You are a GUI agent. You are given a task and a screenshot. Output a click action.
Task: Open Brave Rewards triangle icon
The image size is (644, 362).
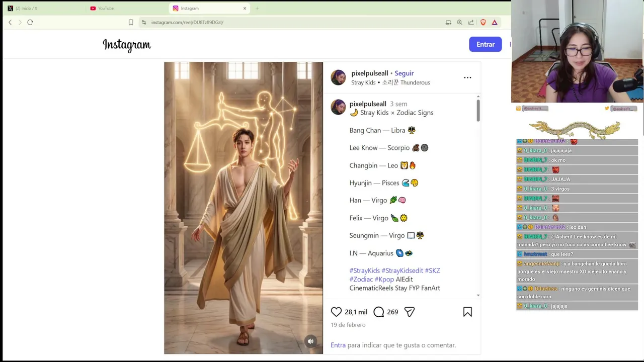(x=495, y=22)
